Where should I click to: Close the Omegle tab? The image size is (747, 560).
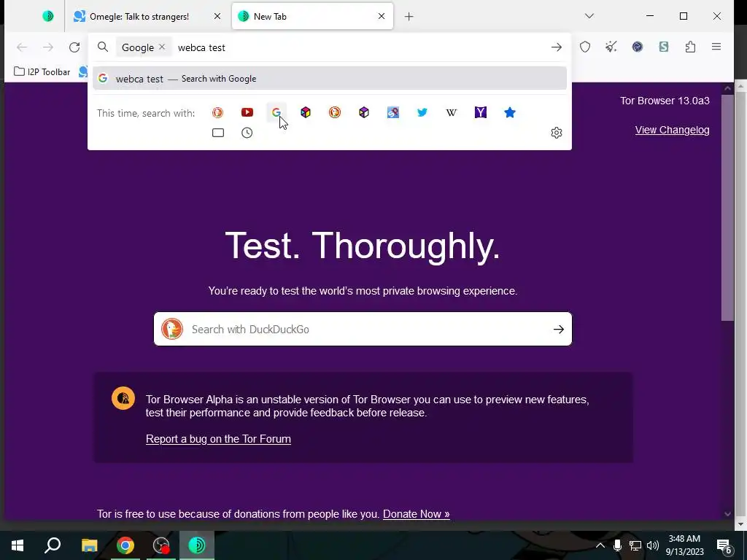(x=217, y=16)
